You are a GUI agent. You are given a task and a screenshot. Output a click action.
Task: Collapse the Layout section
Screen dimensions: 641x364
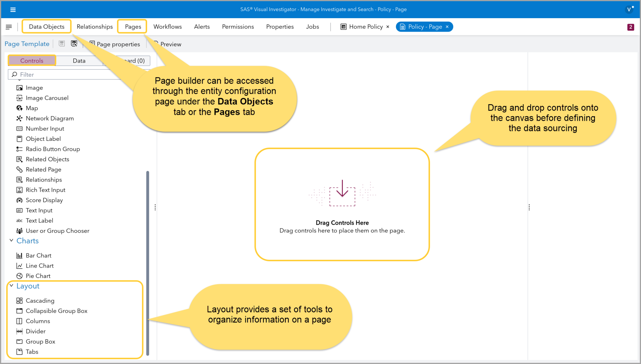click(x=11, y=286)
